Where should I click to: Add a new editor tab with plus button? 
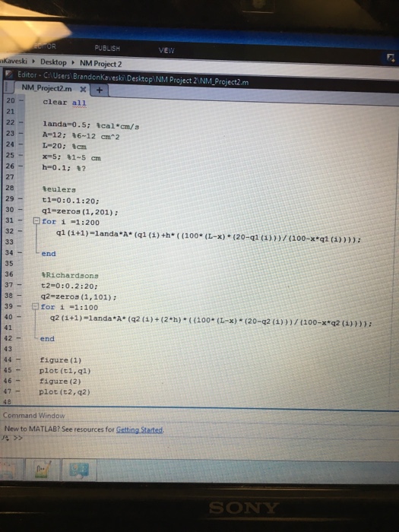point(100,90)
